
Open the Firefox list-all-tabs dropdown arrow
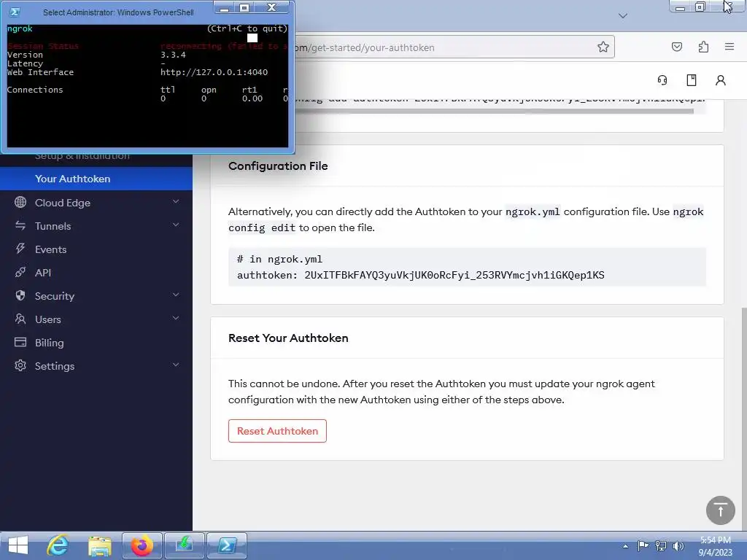pos(623,16)
